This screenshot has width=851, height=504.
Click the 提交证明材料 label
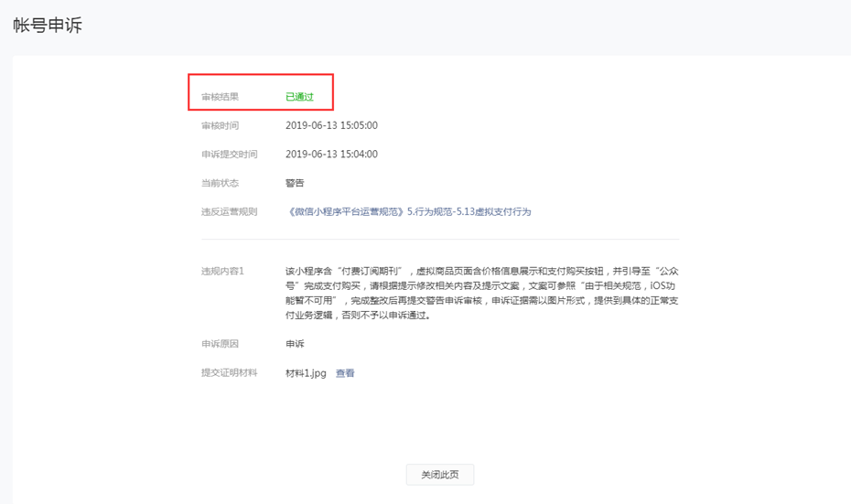click(x=229, y=373)
